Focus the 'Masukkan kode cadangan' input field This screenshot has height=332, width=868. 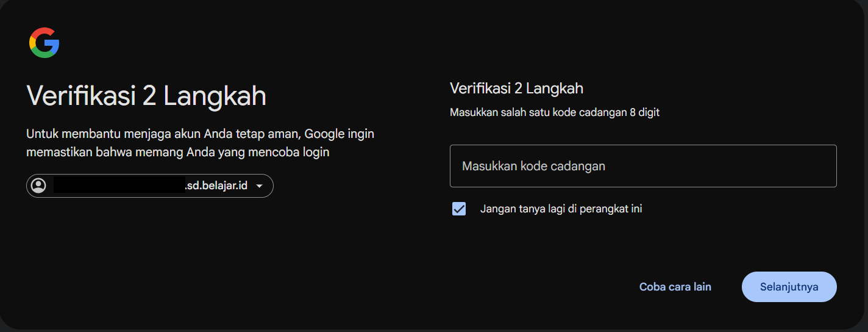(643, 166)
